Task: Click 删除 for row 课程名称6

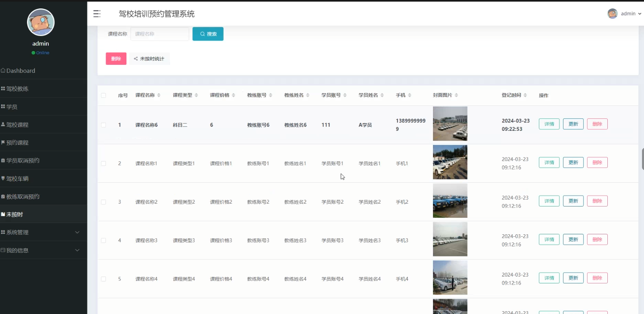Action: (597, 124)
